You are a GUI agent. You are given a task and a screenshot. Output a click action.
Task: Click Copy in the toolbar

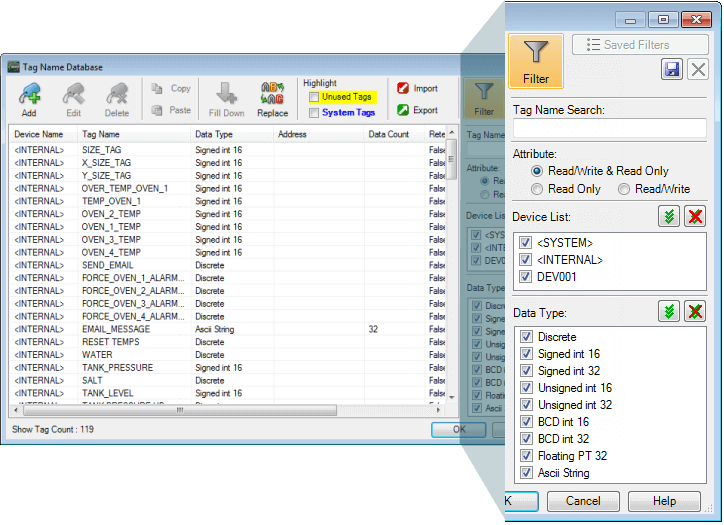(x=171, y=88)
